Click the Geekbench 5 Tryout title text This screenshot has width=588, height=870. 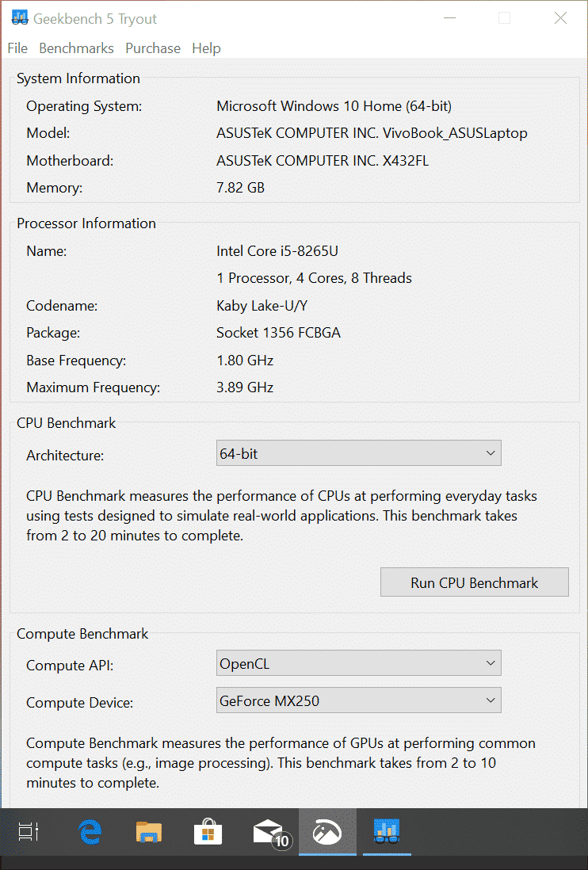click(x=95, y=19)
